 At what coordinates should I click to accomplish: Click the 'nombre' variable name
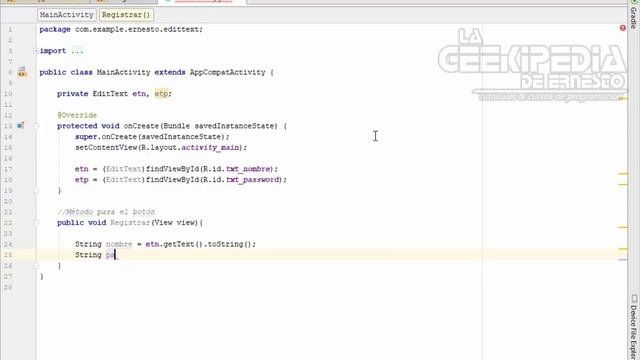pyautogui.click(x=119, y=244)
